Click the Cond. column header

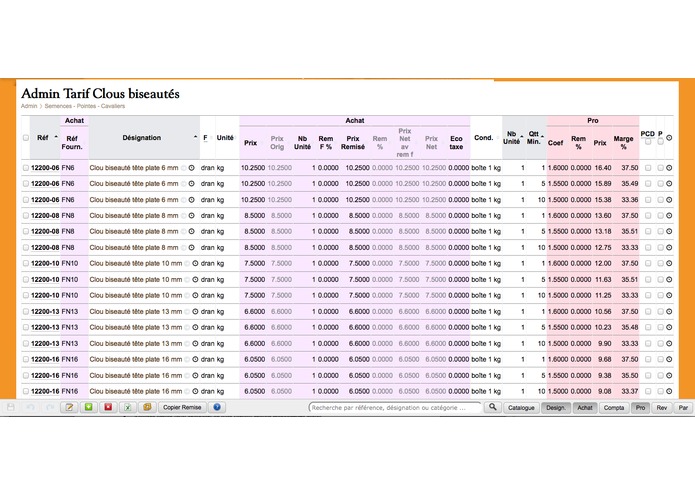pos(484,138)
